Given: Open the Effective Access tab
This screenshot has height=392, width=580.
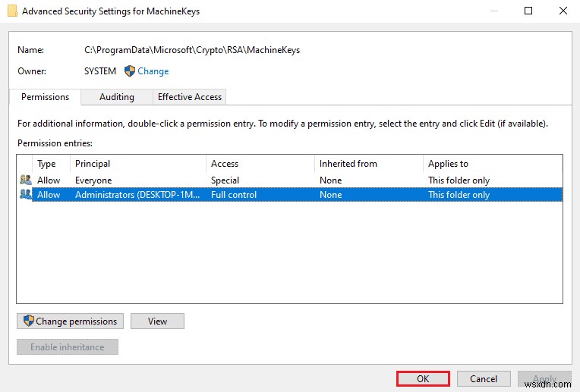Looking at the screenshot, I should click(190, 97).
